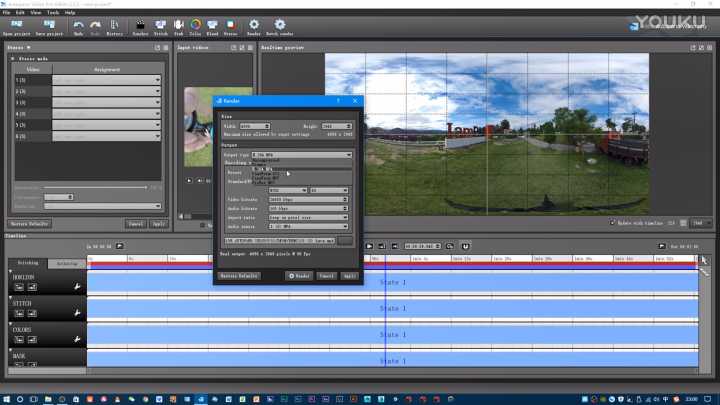Click Restore Defaults in Render dialog
Viewport: 720px width, 405px height.
click(239, 276)
